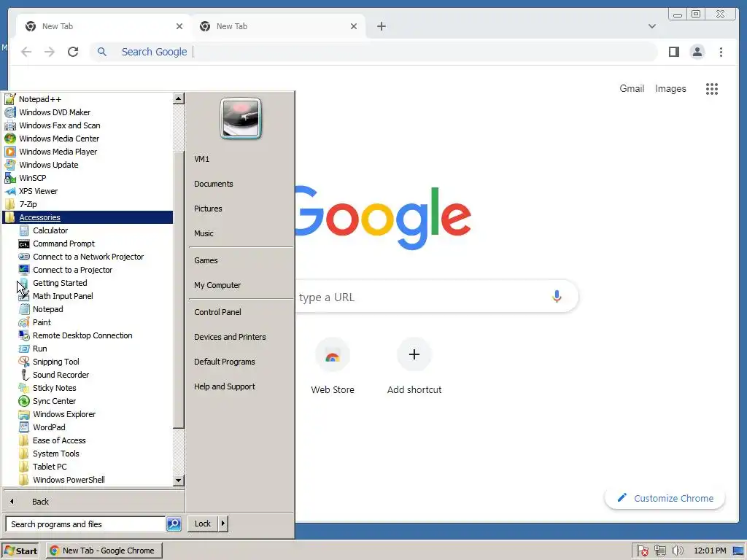Click the Lock button

pyautogui.click(x=203, y=524)
